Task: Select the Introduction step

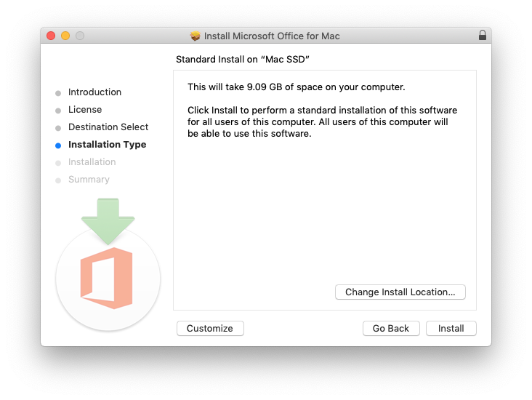Action: pos(94,92)
